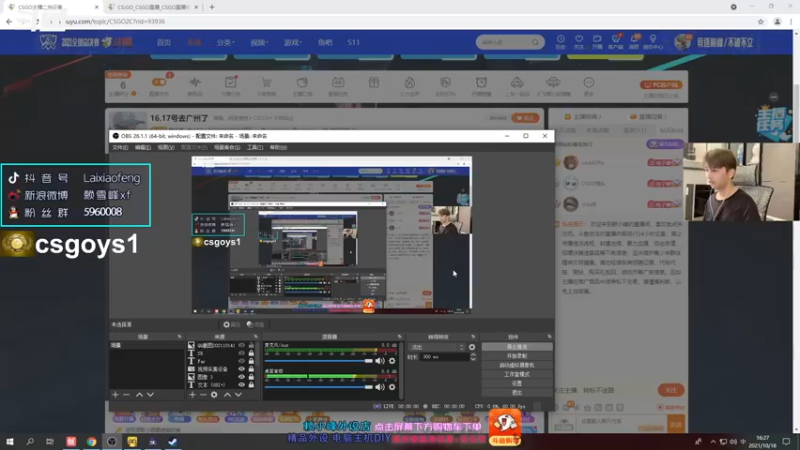The height and width of the screenshot is (450, 800).
Task: Click Start Virtual Camera button
Action: click(x=517, y=365)
